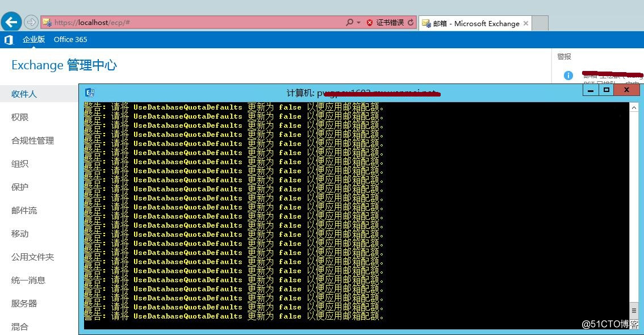Viewport: 644px width, 335px height.
Task: Select the 企业版 tab
Action: [34, 39]
